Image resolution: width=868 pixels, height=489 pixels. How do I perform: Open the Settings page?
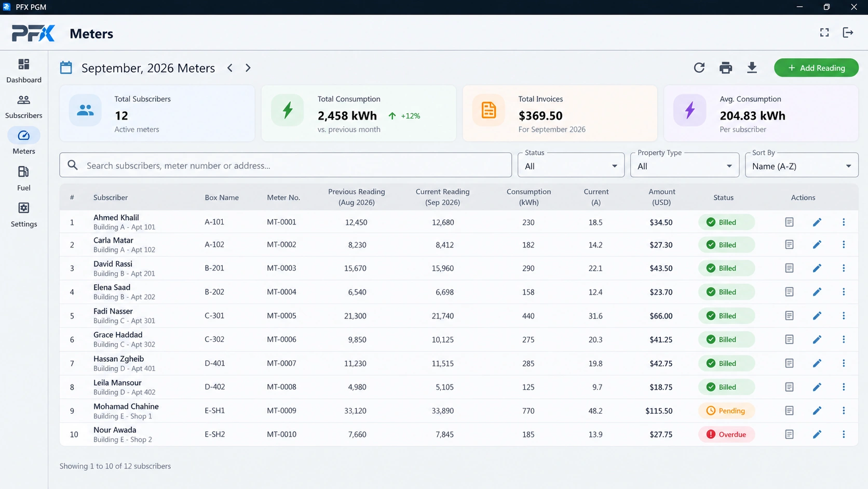(24, 215)
